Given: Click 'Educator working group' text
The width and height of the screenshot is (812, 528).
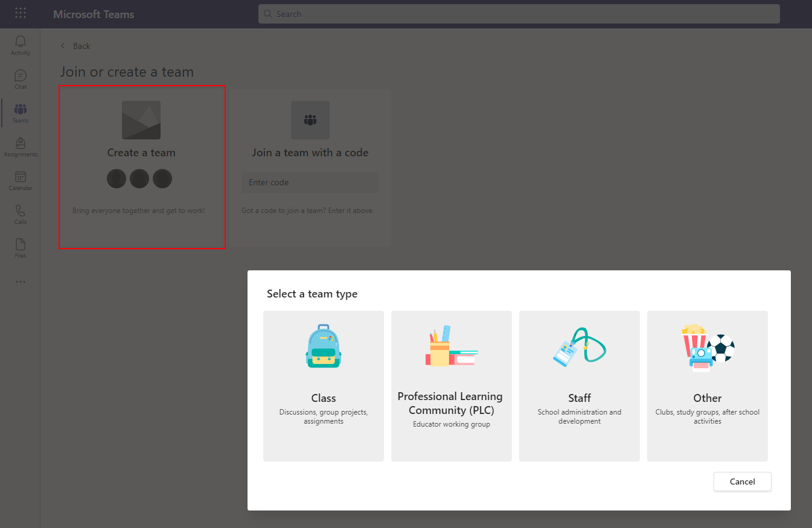Looking at the screenshot, I should pyautogui.click(x=452, y=424).
